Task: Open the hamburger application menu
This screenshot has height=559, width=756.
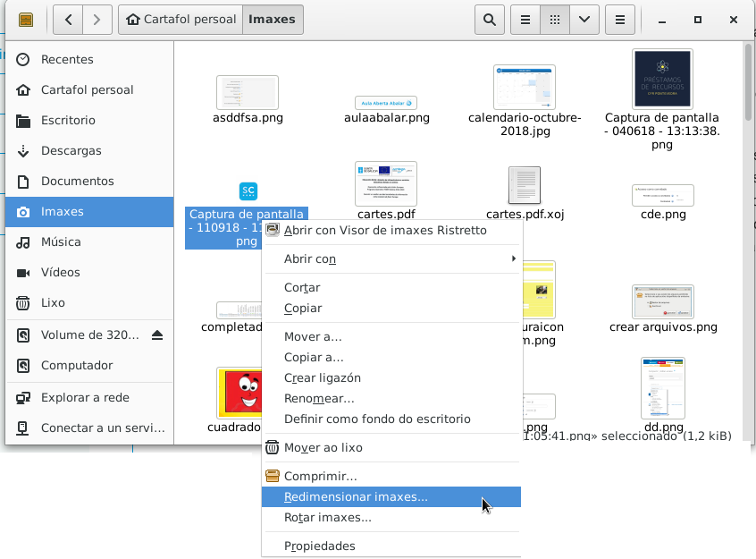Action: point(620,19)
